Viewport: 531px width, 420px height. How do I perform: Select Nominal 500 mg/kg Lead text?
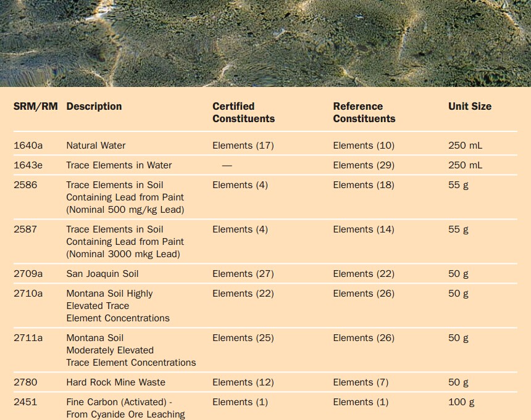[125, 210]
